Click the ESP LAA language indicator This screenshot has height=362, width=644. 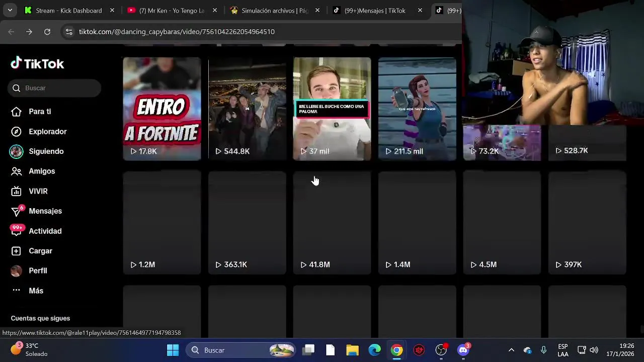point(563,350)
